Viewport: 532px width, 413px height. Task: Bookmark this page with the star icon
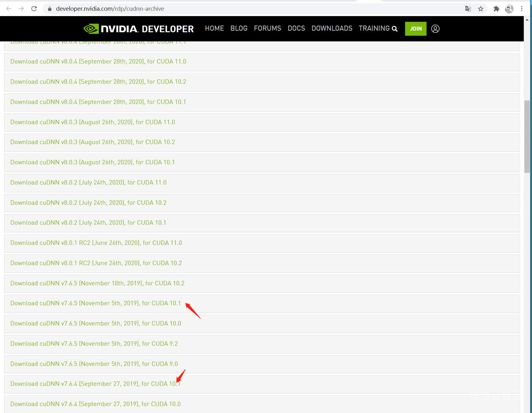481,9
